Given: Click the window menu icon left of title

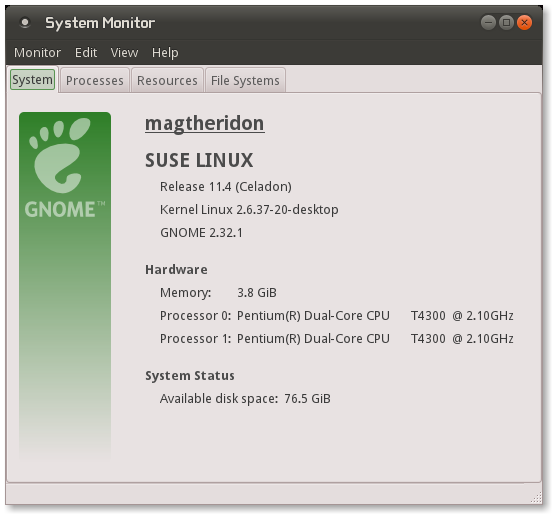Looking at the screenshot, I should 25,23.
